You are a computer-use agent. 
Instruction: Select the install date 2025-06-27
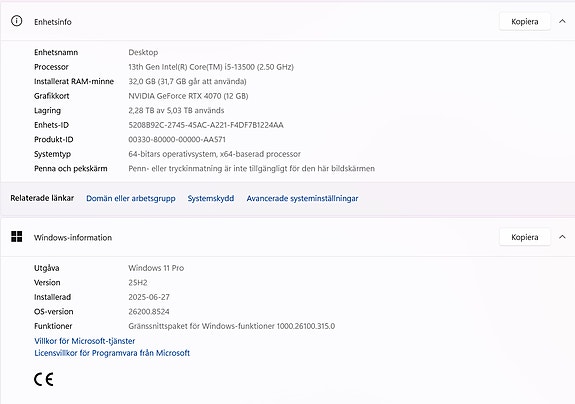(x=149, y=297)
